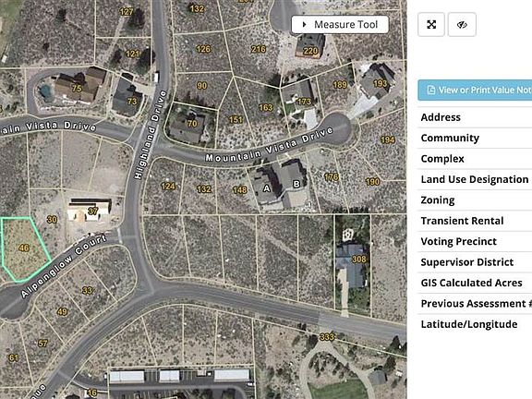
Task: Toggle the hide map eye icon
Action: (x=462, y=24)
